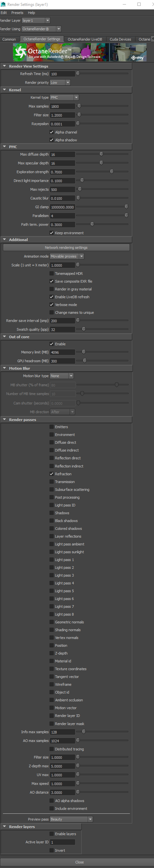Check the Enable layers checkbox
The image size is (154, 868).
tap(52, 834)
